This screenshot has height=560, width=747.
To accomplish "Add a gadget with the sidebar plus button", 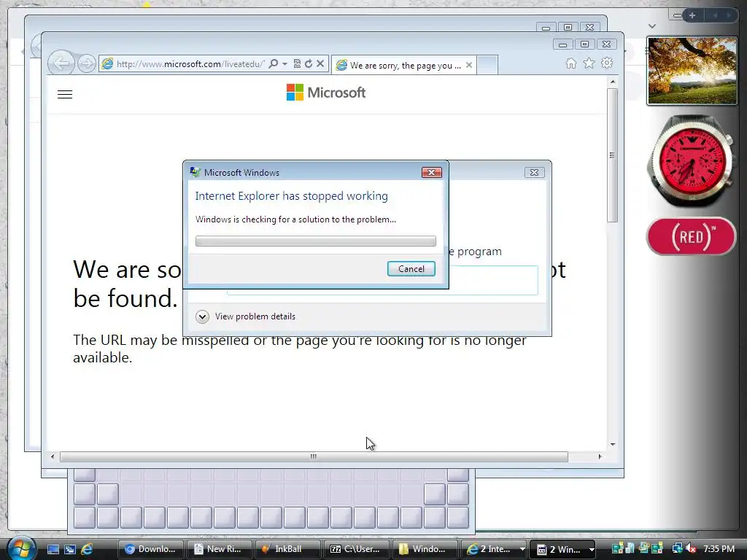I will click(692, 16).
